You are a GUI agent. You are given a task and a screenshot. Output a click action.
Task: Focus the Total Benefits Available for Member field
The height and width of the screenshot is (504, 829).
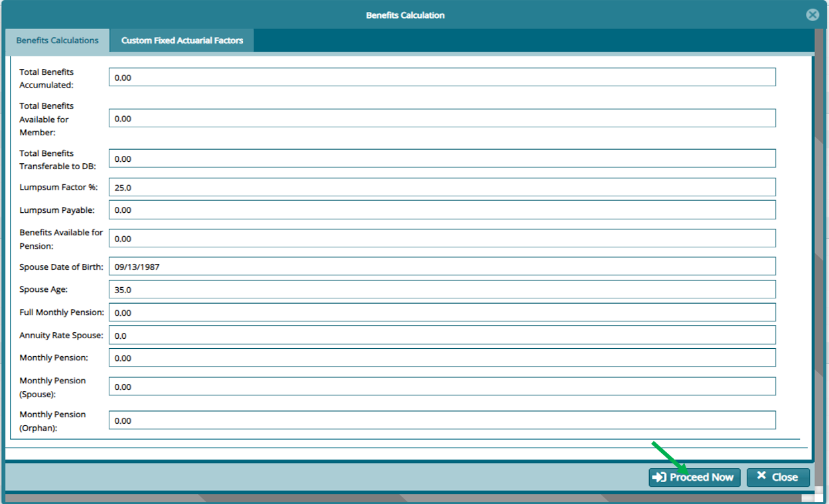442,119
